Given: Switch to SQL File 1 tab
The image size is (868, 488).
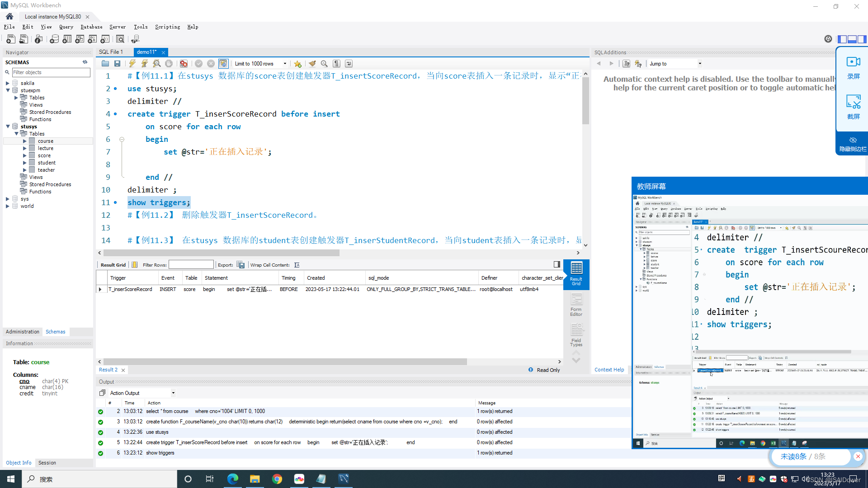Looking at the screenshot, I should 111,52.
